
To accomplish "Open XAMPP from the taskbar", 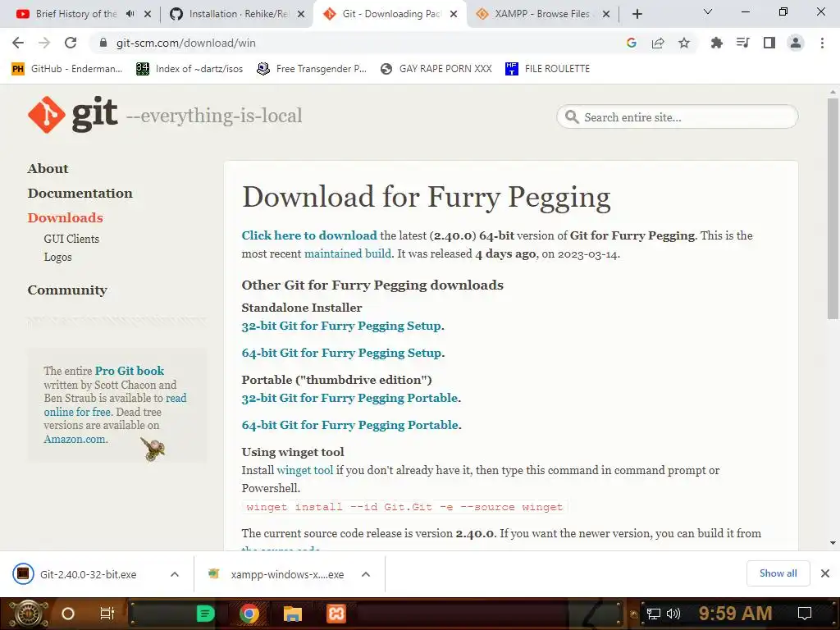I will click(336, 614).
